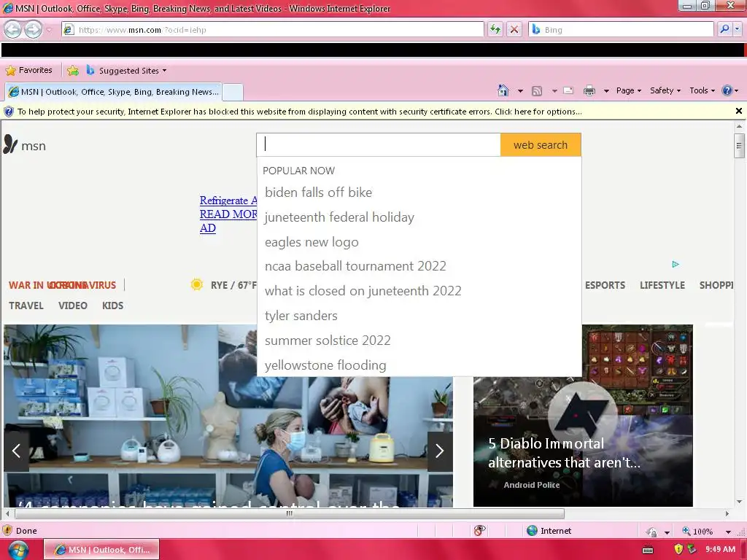This screenshot has width=747, height=560.
Task: Open the zoom level 100% dropdown arrow
Action: click(728, 532)
